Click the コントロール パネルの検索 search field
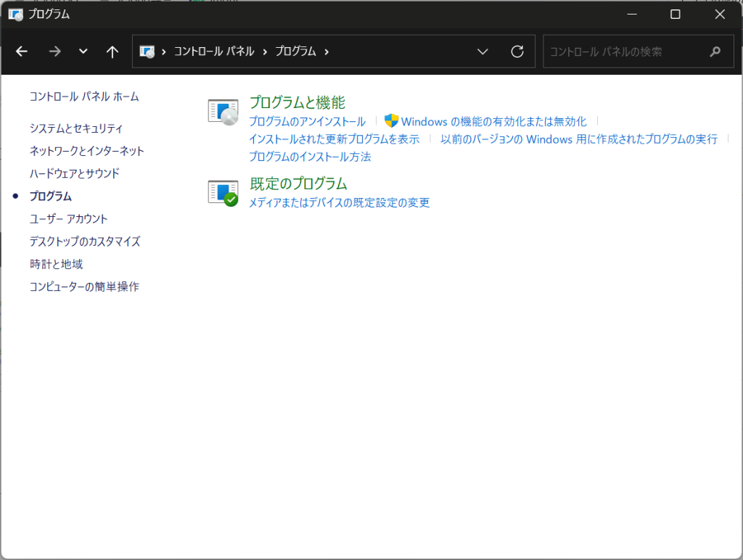Image resolution: width=743 pixels, height=560 pixels. pos(624,52)
